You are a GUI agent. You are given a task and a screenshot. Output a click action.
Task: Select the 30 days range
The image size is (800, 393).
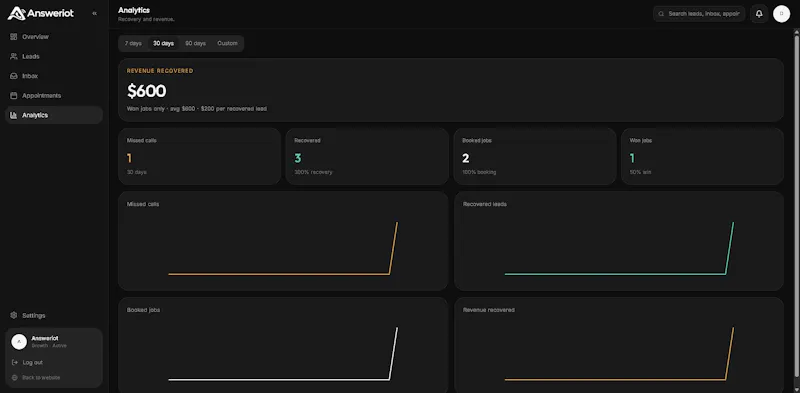click(x=163, y=43)
